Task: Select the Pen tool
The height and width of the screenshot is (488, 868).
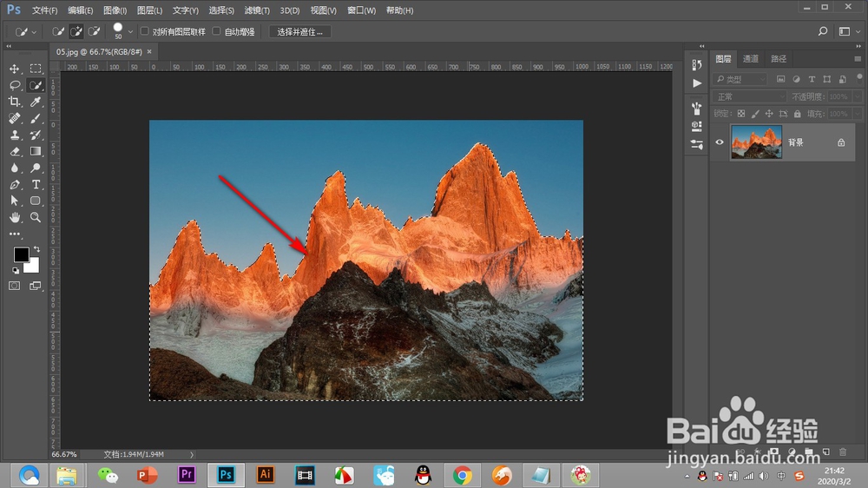Action: click(x=15, y=184)
